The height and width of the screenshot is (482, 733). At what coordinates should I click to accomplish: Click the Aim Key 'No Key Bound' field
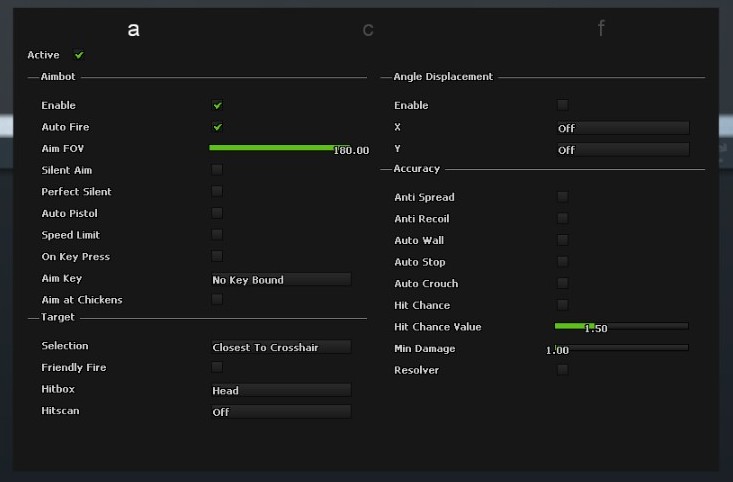(x=280, y=280)
